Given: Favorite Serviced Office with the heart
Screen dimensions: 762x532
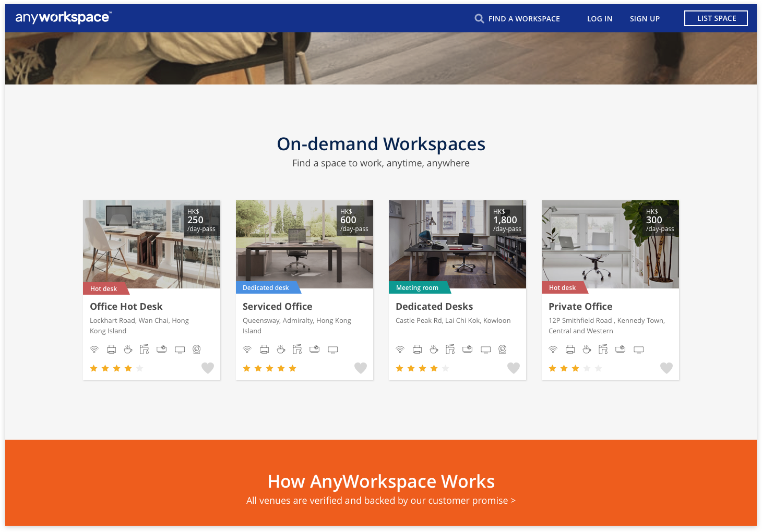Looking at the screenshot, I should pyautogui.click(x=361, y=368).
